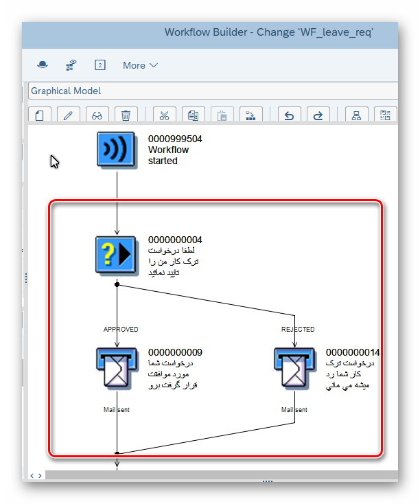Click the hat icon in top toolbar
Image resolution: width=420 pixels, height=504 pixels.
point(43,65)
